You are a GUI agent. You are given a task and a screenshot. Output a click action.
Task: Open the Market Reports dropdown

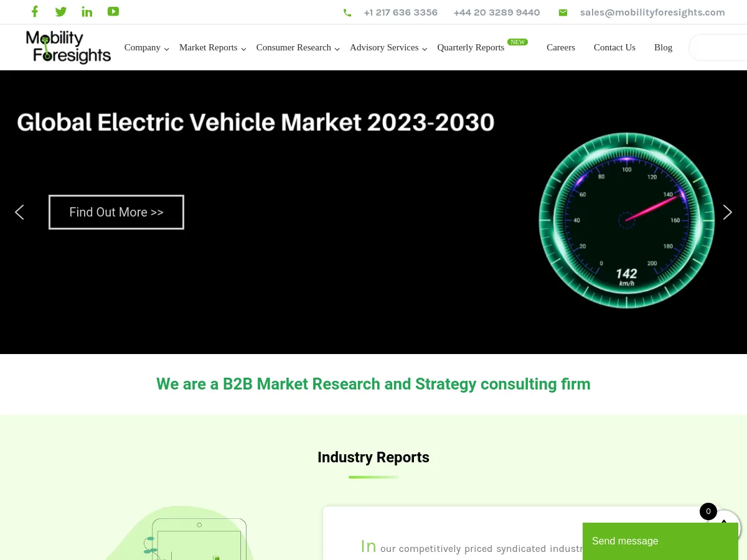[208, 47]
